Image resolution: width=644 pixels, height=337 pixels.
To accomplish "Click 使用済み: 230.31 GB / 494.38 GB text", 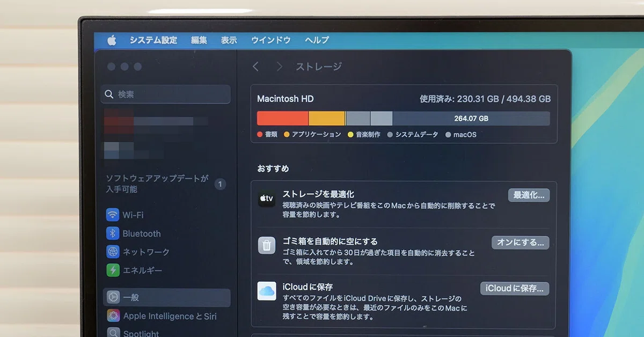I will pyautogui.click(x=485, y=99).
